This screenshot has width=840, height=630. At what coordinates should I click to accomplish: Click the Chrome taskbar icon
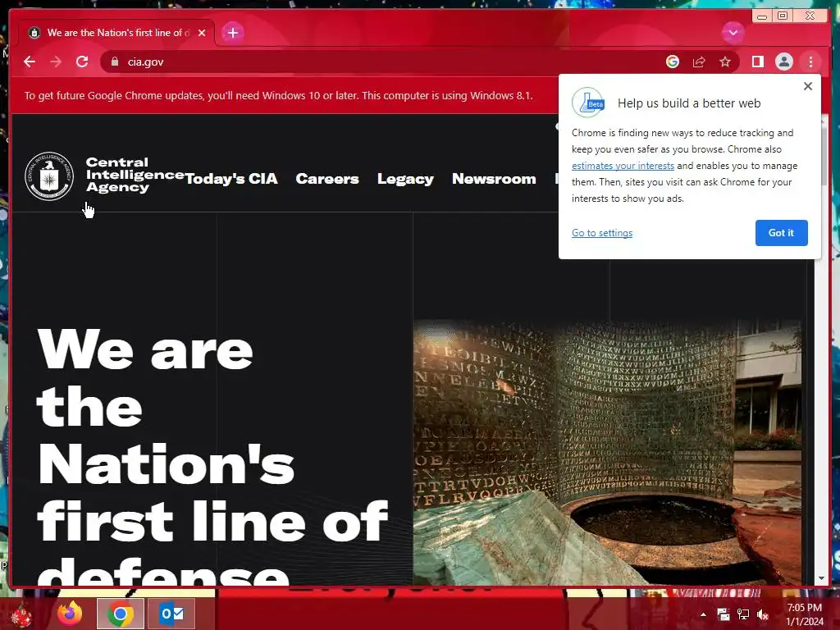pos(121,614)
